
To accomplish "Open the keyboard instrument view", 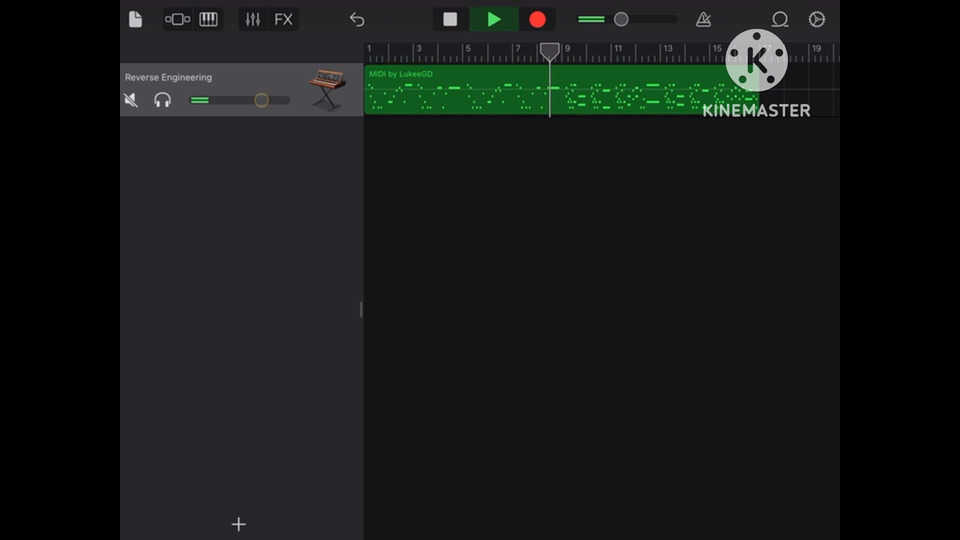I will coord(208,20).
